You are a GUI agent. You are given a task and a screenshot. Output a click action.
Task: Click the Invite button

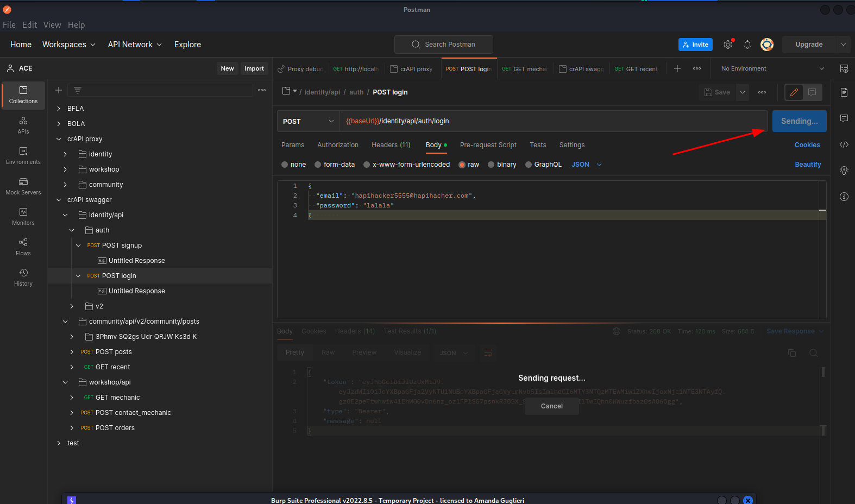pyautogui.click(x=695, y=45)
